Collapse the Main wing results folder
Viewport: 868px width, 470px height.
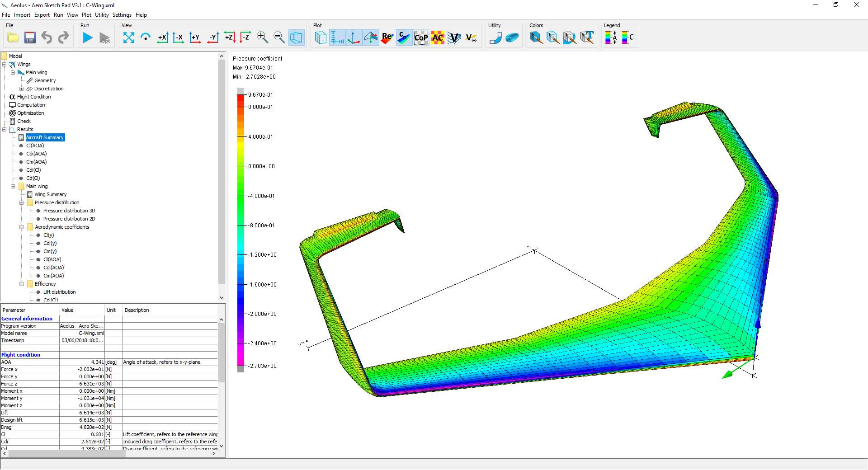coord(14,186)
